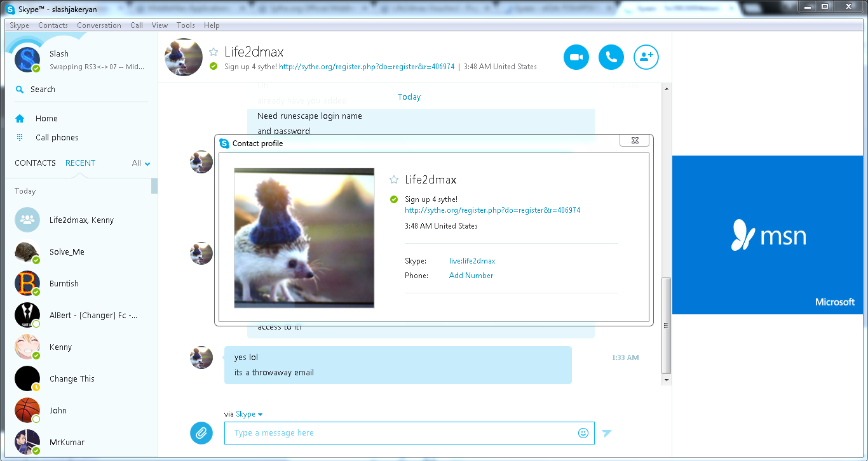Click the 'yes lol' message text
This screenshot has height=461, width=868.
(246, 357)
